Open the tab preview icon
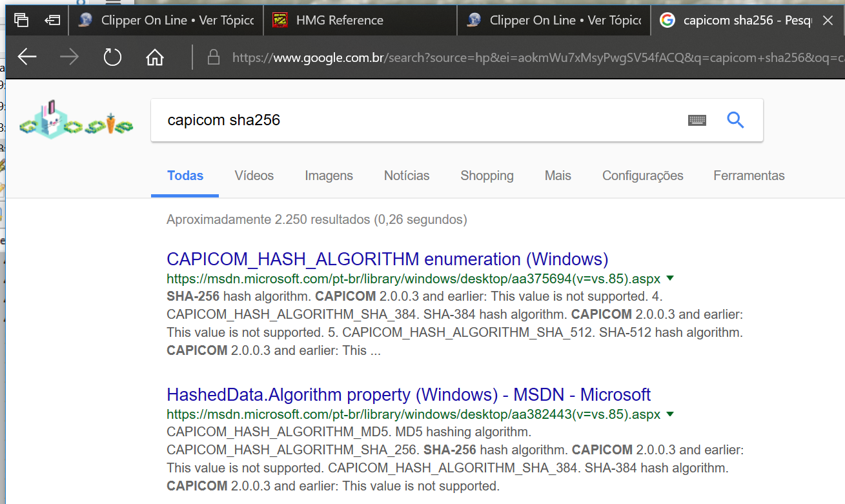This screenshot has width=845, height=504. click(21, 20)
